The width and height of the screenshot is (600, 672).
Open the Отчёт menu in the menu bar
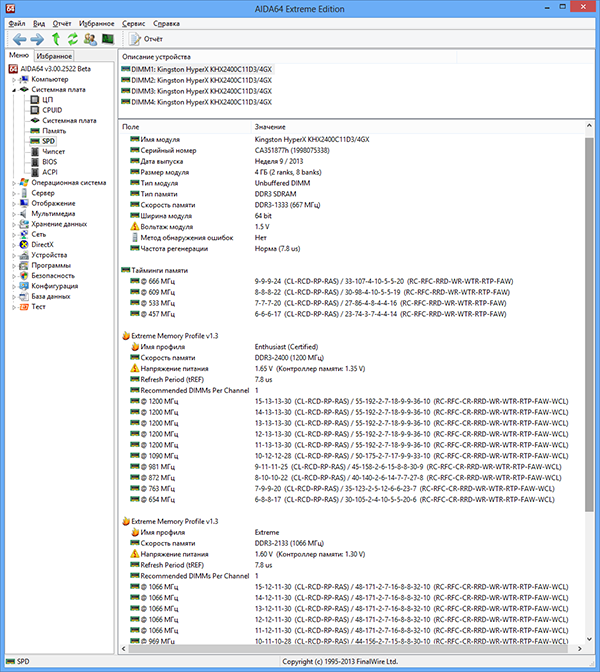coord(62,24)
